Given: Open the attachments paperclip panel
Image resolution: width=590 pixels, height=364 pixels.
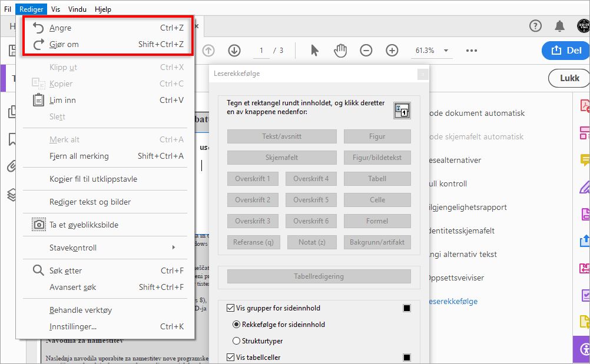Looking at the screenshot, I should (12, 166).
